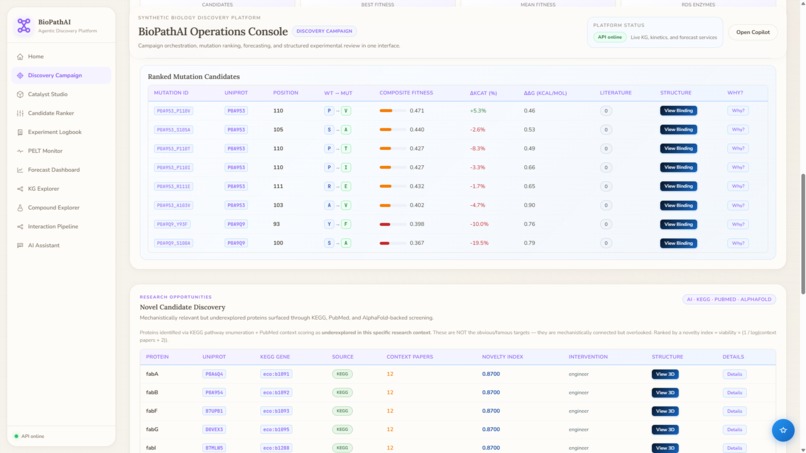Click the V mutant residue chip in A→V row

coord(346,205)
